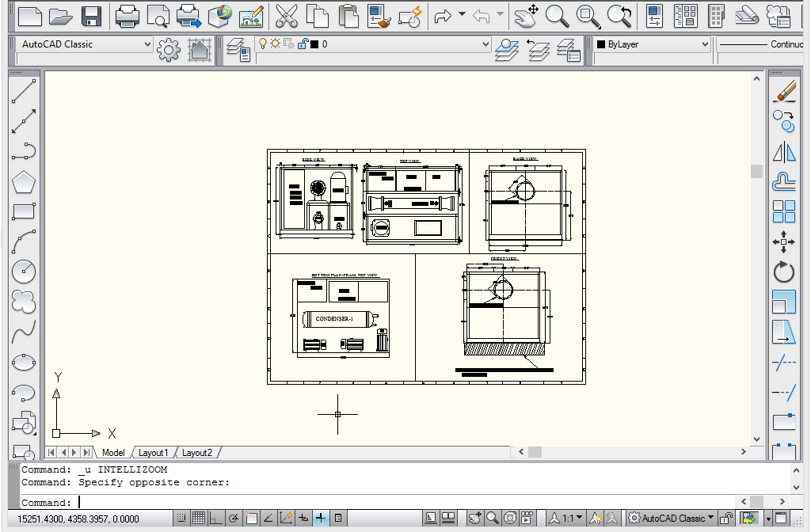This screenshot has width=811, height=532.
Task: Open the ByLayer color control
Action: (x=649, y=45)
